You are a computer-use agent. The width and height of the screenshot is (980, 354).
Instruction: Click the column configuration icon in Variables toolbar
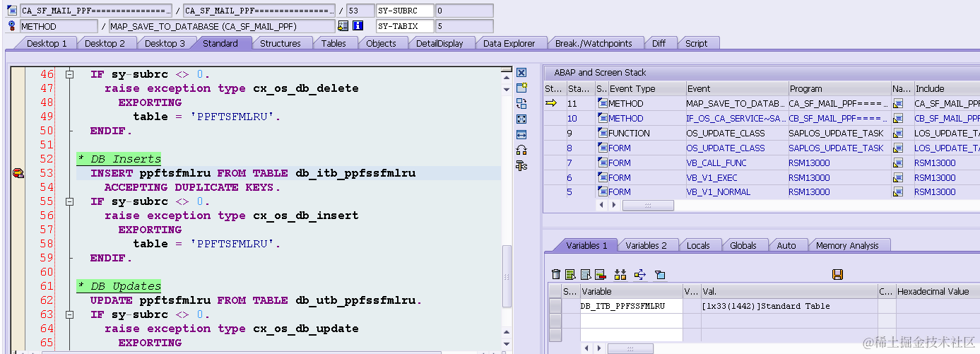coord(620,274)
